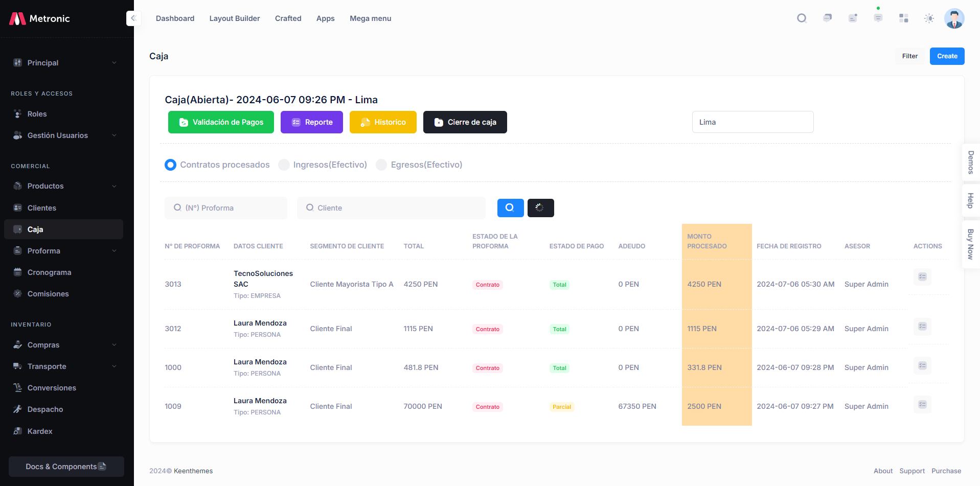
Task: Click the Cierre de caja button
Action: 465,122
